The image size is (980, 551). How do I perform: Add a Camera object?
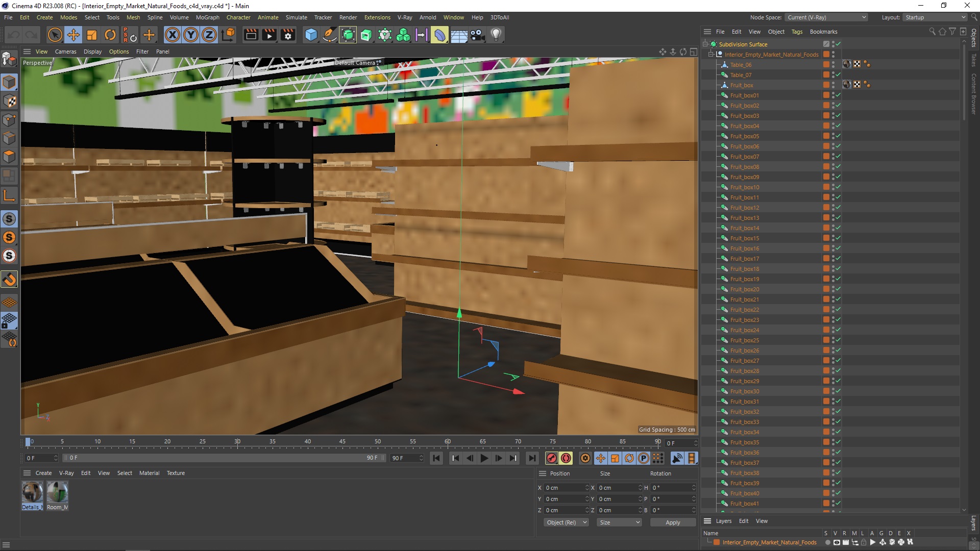pyautogui.click(x=477, y=35)
